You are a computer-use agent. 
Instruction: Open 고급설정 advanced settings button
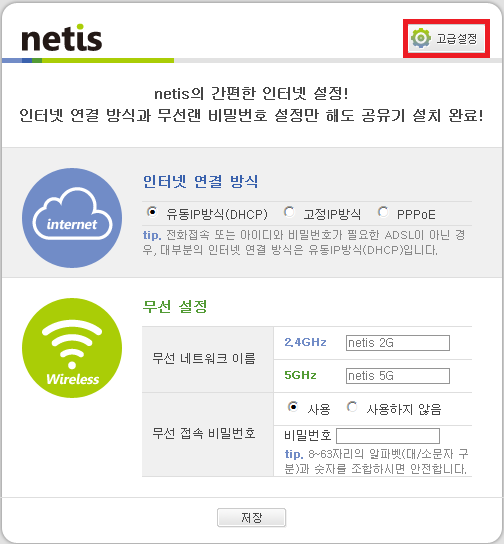click(x=446, y=38)
